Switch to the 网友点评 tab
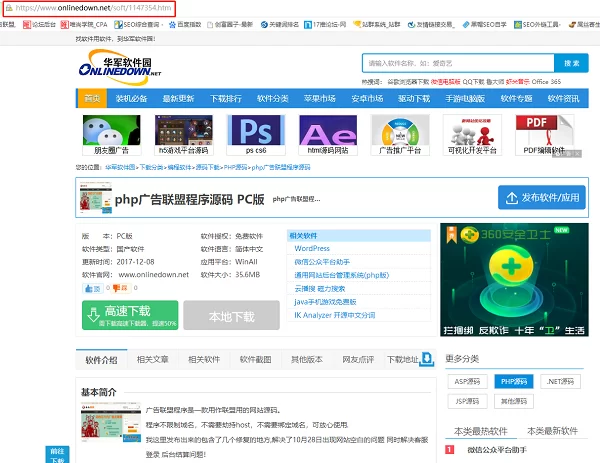Screen dimensions: 600x463 (x=358, y=359)
